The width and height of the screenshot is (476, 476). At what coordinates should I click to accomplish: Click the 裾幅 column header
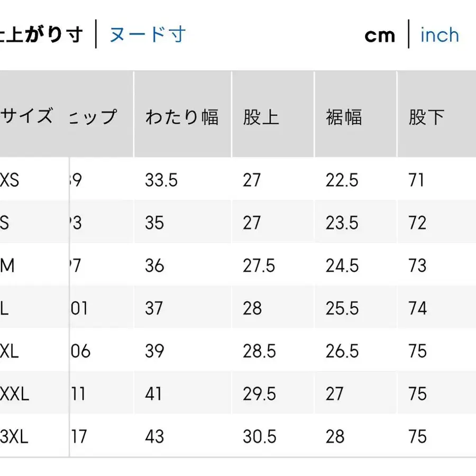point(343,117)
